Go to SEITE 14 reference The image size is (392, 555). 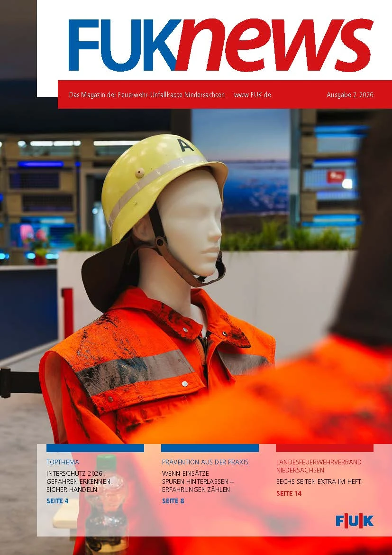pyautogui.click(x=289, y=493)
